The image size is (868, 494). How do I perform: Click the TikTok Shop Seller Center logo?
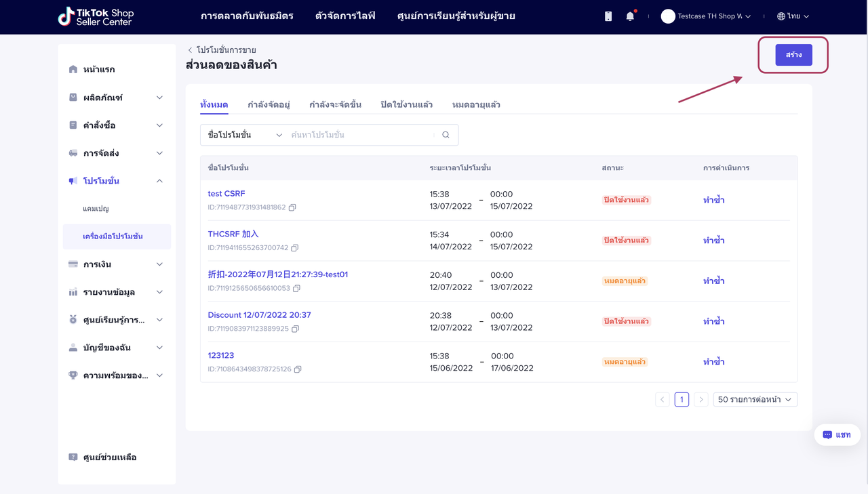tap(96, 16)
